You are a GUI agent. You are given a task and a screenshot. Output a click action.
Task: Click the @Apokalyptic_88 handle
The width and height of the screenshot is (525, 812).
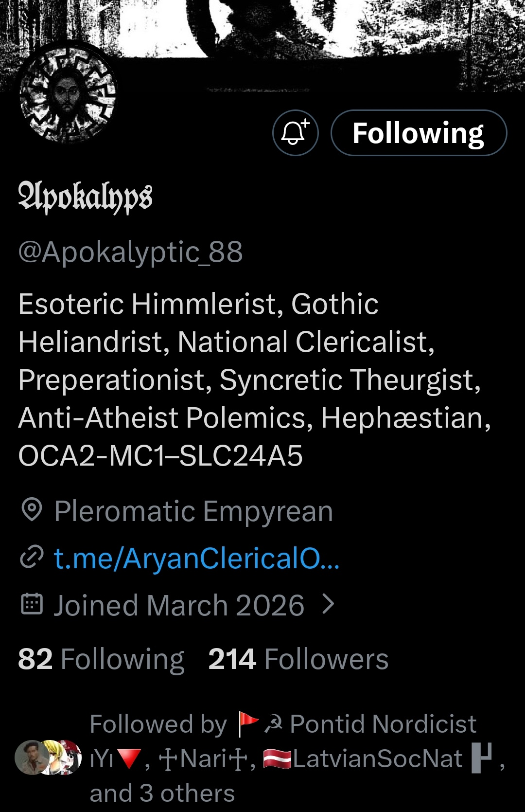(130, 252)
